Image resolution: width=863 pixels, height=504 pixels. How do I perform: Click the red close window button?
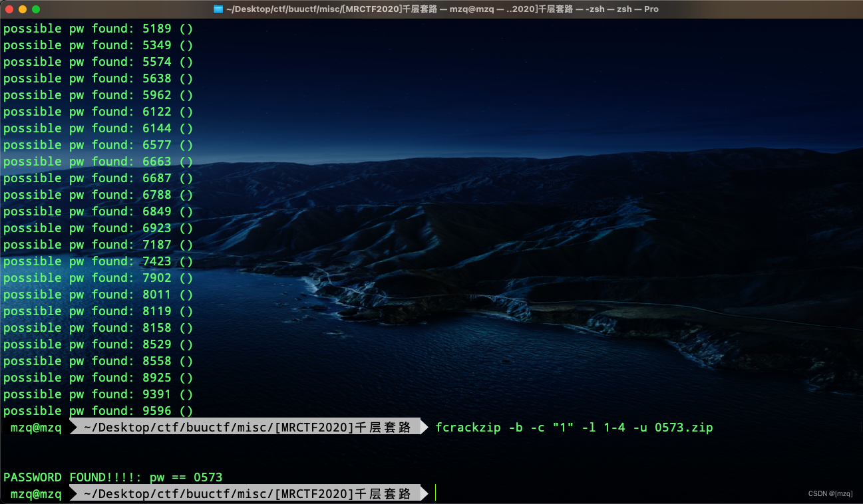click(9, 9)
